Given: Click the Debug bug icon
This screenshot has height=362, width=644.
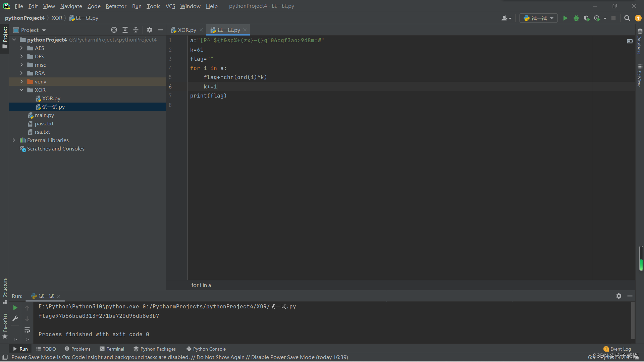Looking at the screenshot, I should (576, 18).
